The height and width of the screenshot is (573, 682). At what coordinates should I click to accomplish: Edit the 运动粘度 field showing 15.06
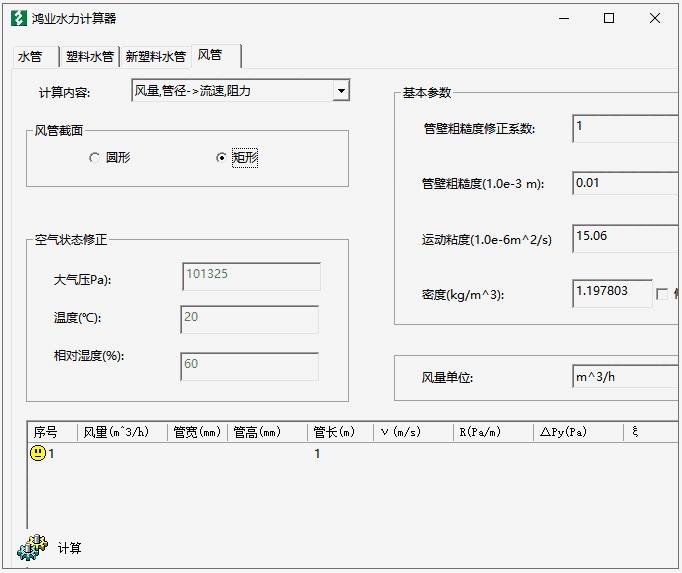click(x=625, y=238)
